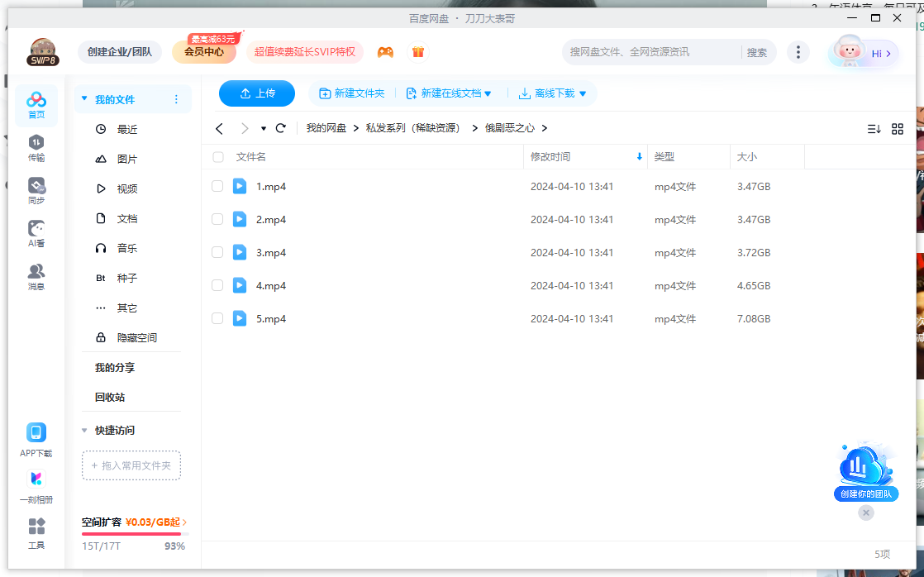Image resolution: width=924 pixels, height=577 pixels.
Task: Click the gift icon in the toolbar
Action: point(418,51)
